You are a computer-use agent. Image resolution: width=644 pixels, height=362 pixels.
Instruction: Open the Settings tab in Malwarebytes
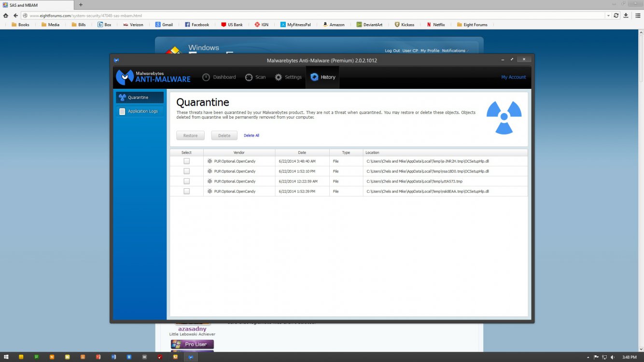(288, 77)
